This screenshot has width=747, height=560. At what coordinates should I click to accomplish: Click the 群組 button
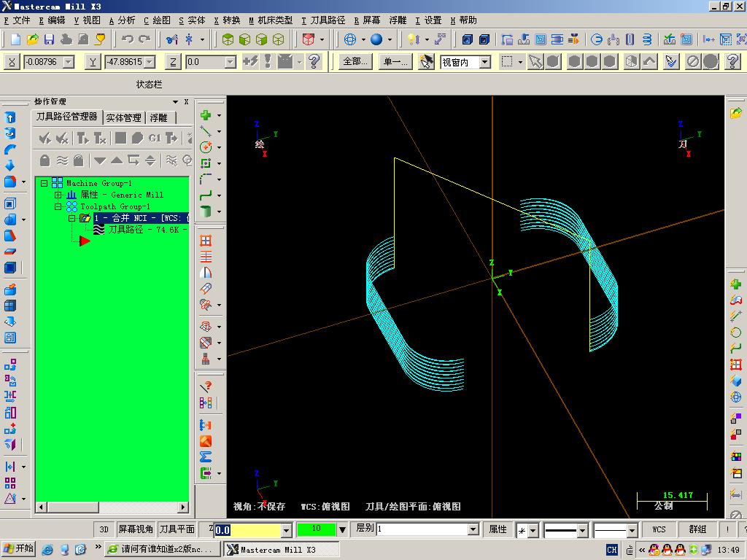pos(697,529)
